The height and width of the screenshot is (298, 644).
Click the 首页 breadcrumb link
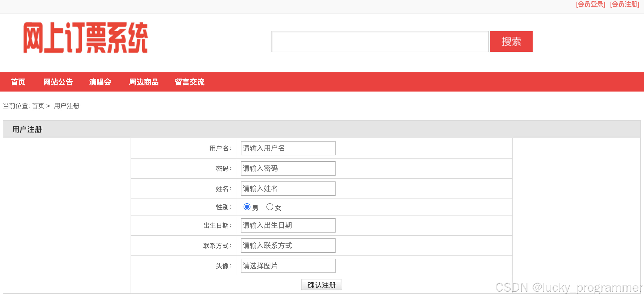(x=38, y=106)
